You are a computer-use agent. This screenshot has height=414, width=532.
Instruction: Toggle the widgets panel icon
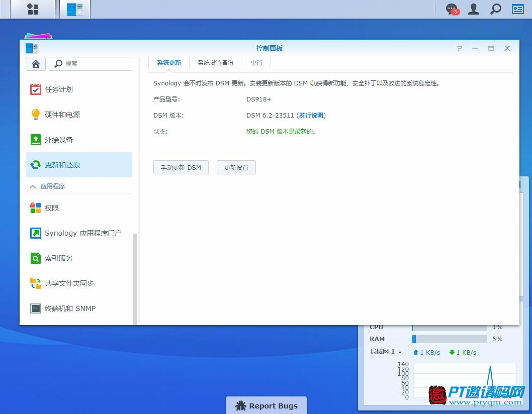pyautogui.click(x=518, y=9)
